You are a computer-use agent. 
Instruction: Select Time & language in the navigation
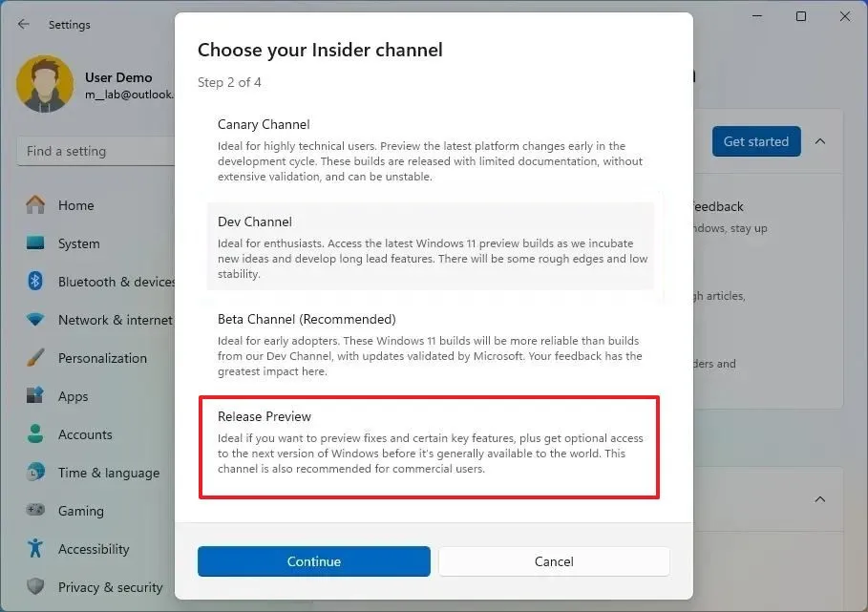tap(33, 473)
